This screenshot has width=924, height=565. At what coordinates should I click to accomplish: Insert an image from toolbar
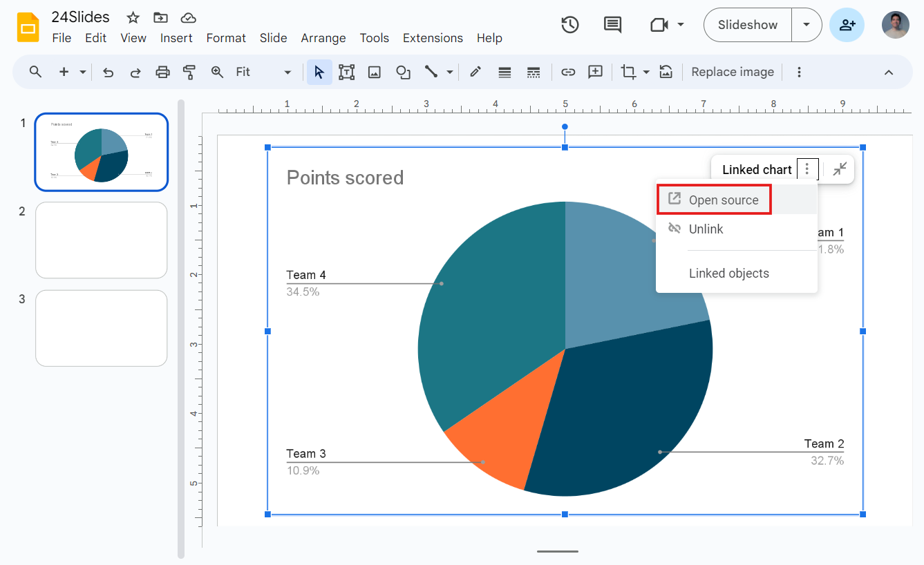[x=375, y=72]
